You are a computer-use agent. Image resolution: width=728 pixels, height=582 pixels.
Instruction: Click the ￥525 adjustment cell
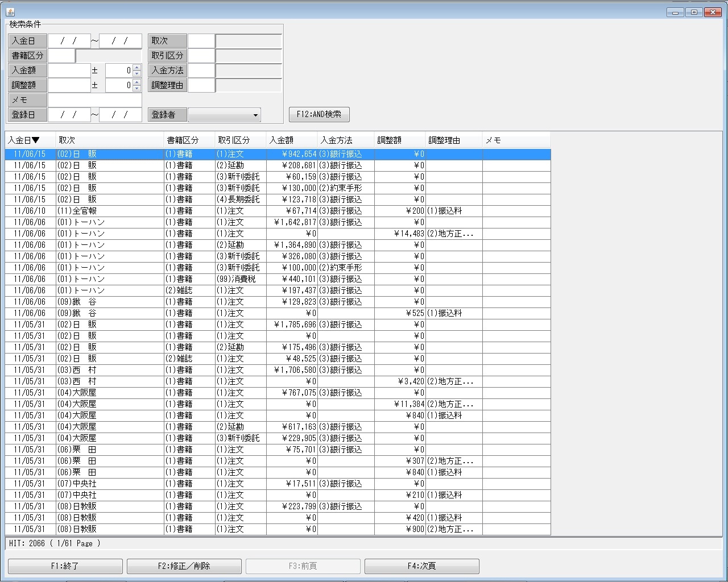(400, 313)
